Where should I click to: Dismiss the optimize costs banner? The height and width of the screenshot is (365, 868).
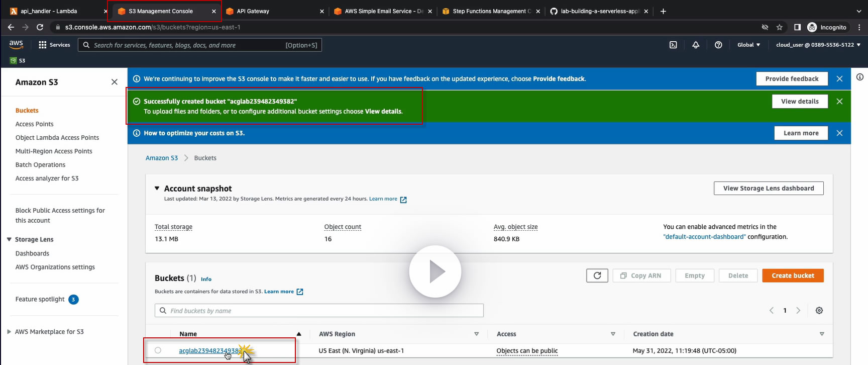point(839,133)
